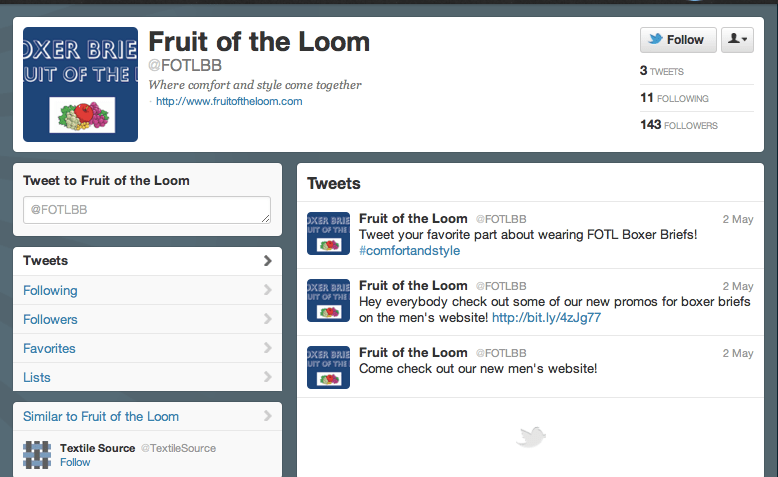Open the fruitoftheloom.com website link
This screenshot has width=778, height=477.
tap(229, 101)
